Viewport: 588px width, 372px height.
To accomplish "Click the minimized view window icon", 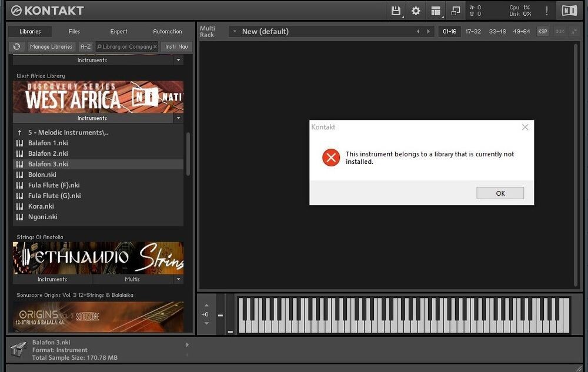I will pos(455,11).
